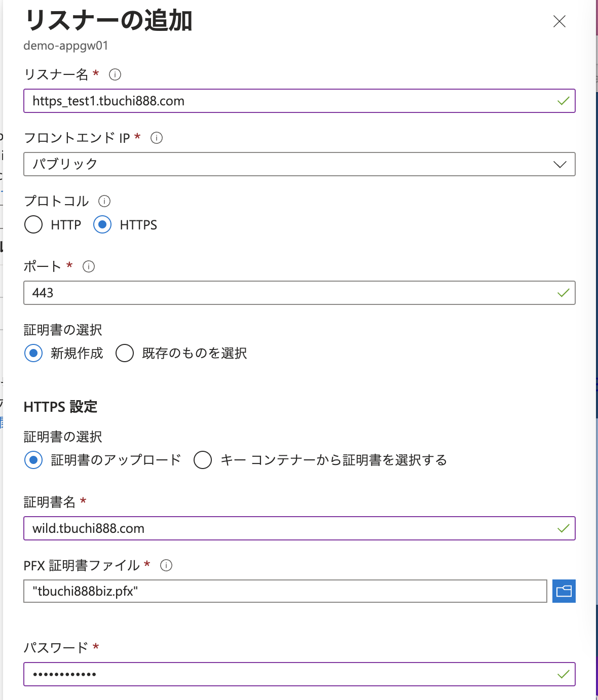The width and height of the screenshot is (598, 700).
Task: Click the フロントエンド IP dropdown chevron
Action: tap(559, 164)
